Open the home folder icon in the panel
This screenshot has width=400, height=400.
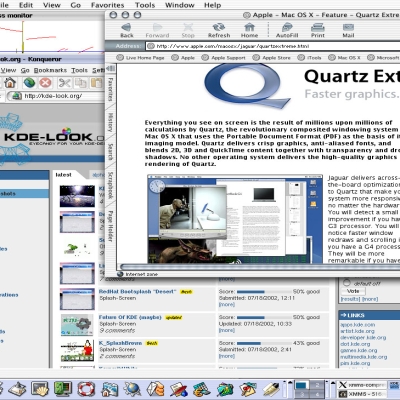pos(110,389)
